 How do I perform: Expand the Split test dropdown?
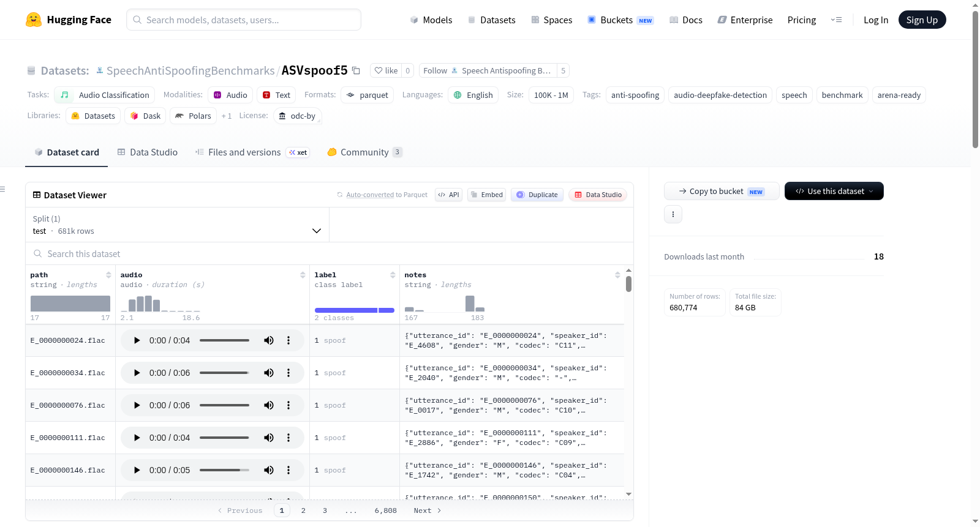pos(177,225)
